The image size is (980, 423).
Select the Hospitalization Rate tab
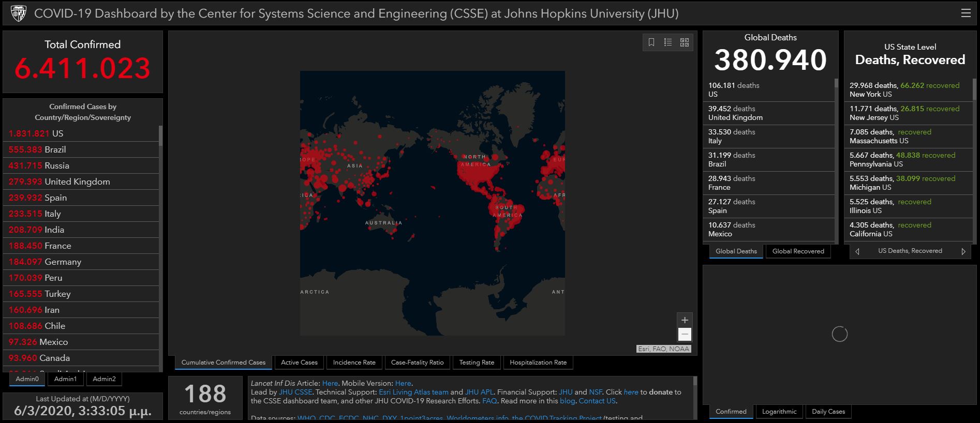(538, 362)
